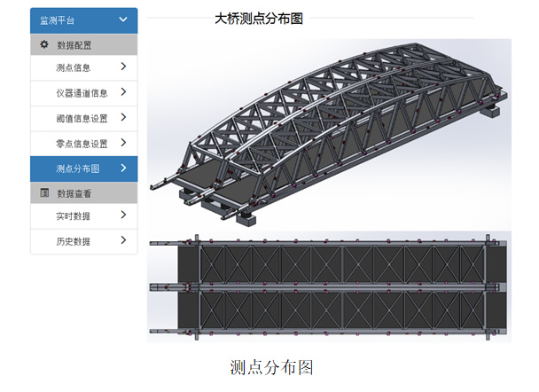Select the active 测点分布图 item
539x392 pixels.
pos(84,169)
